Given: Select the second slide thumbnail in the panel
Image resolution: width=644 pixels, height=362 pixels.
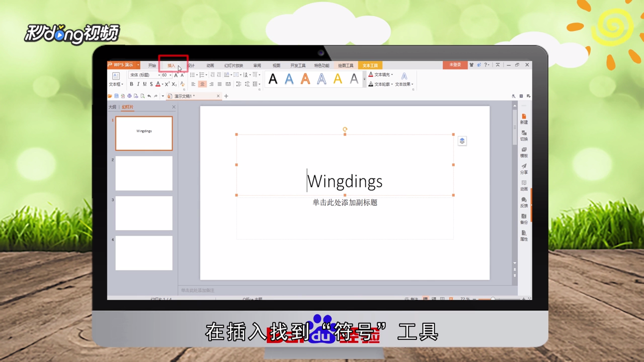Looking at the screenshot, I should [x=144, y=173].
